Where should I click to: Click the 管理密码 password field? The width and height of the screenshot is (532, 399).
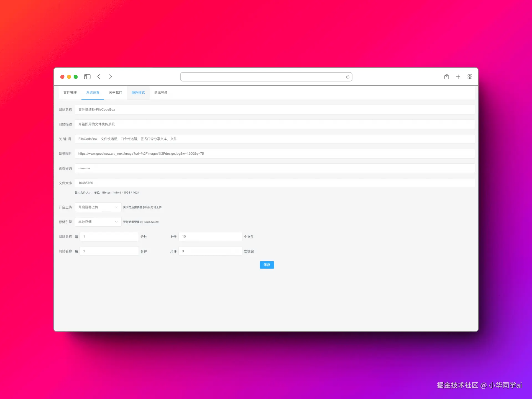[x=274, y=168]
